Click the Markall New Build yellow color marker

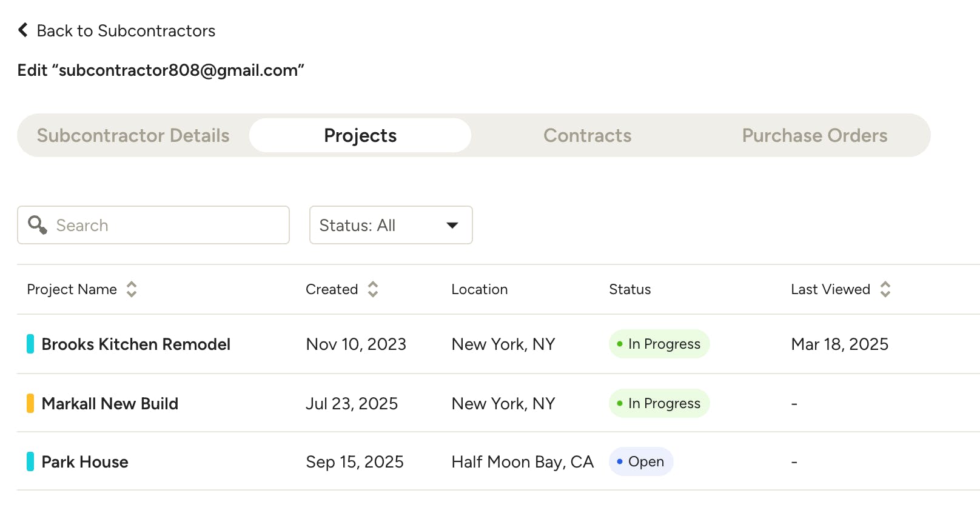(x=30, y=403)
